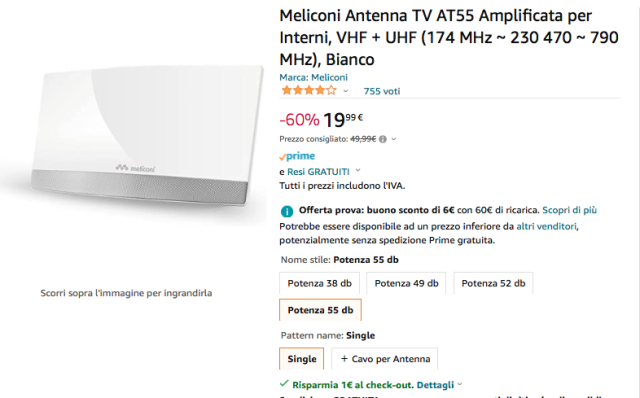Click the green checkmark savings icon
The width and height of the screenshot is (640, 398).
(x=284, y=384)
